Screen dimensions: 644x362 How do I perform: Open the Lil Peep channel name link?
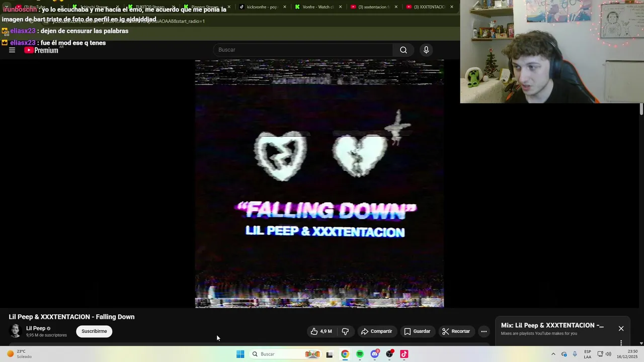pyautogui.click(x=36, y=328)
